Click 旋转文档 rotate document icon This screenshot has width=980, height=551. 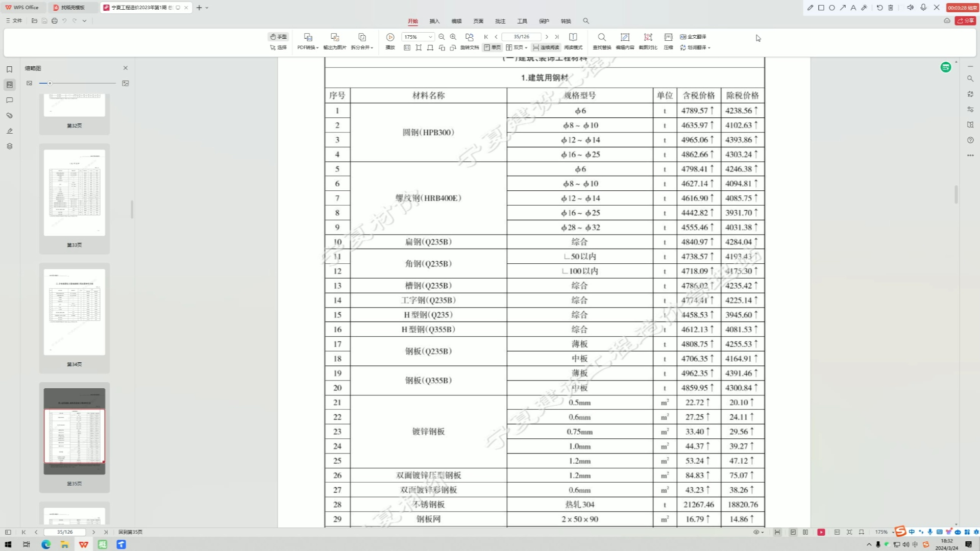coord(470,41)
